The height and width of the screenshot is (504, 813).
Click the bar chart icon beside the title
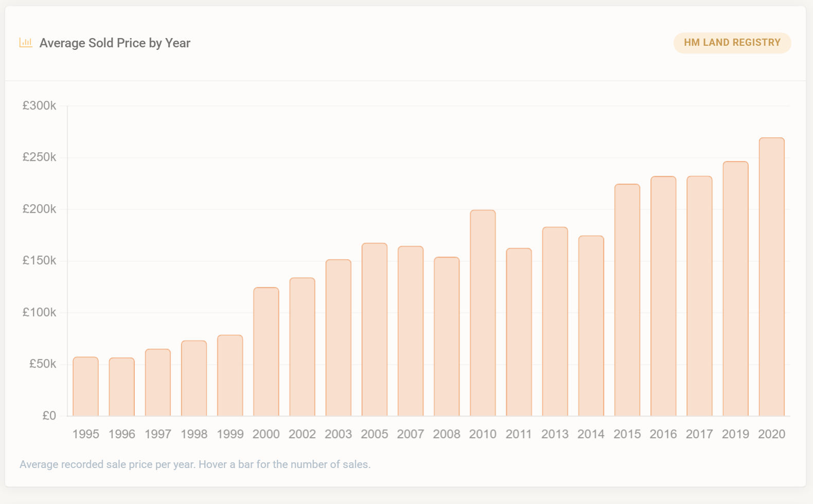coord(26,43)
